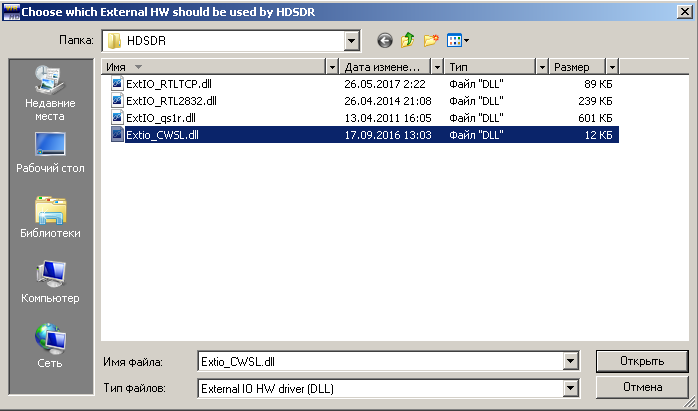Open Недавние места in the sidebar
Viewport: 698px width, 411px height.
50,93
